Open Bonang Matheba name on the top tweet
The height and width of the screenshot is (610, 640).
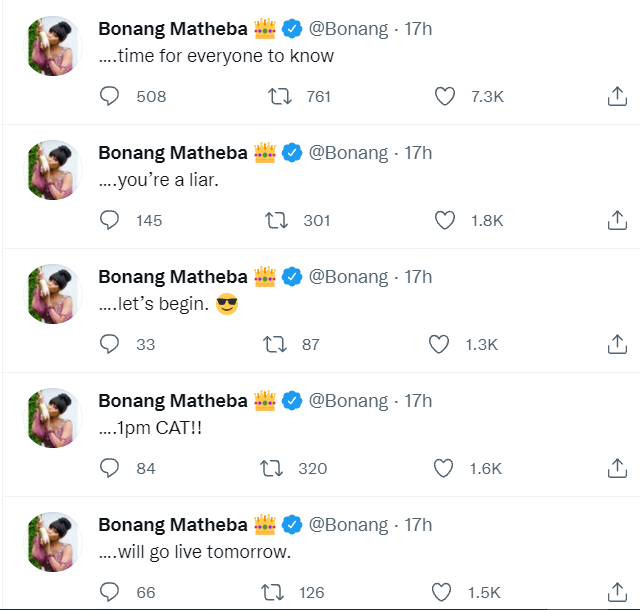(x=173, y=29)
